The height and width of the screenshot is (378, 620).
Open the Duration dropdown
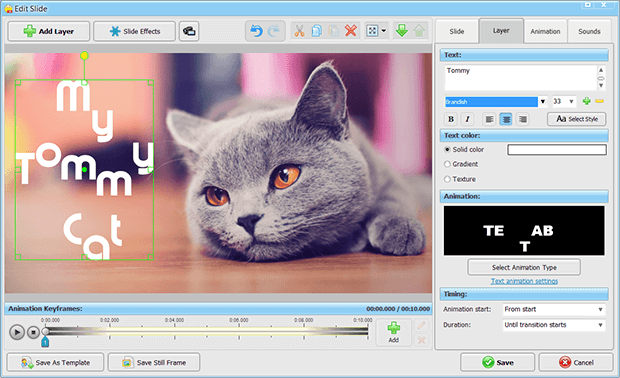pos(554,325)
